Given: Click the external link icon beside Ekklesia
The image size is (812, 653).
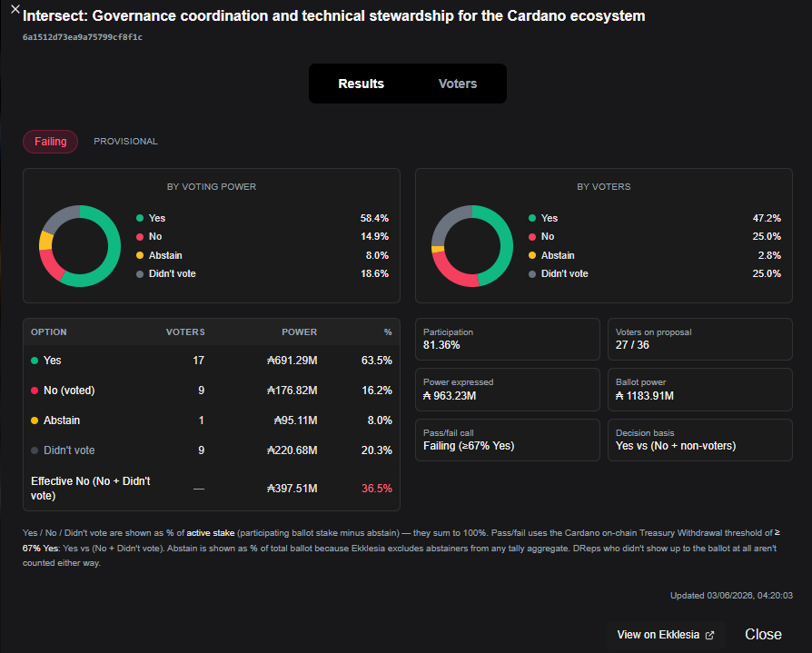Looking at the screenshot, I should [x=709, y=635].
